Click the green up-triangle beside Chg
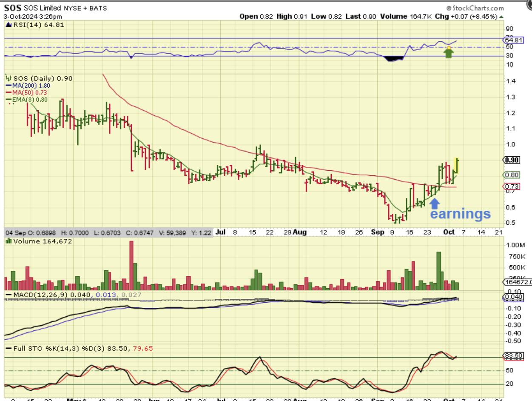The width and height of the screenshot is (532, 401). click(501, 16)
